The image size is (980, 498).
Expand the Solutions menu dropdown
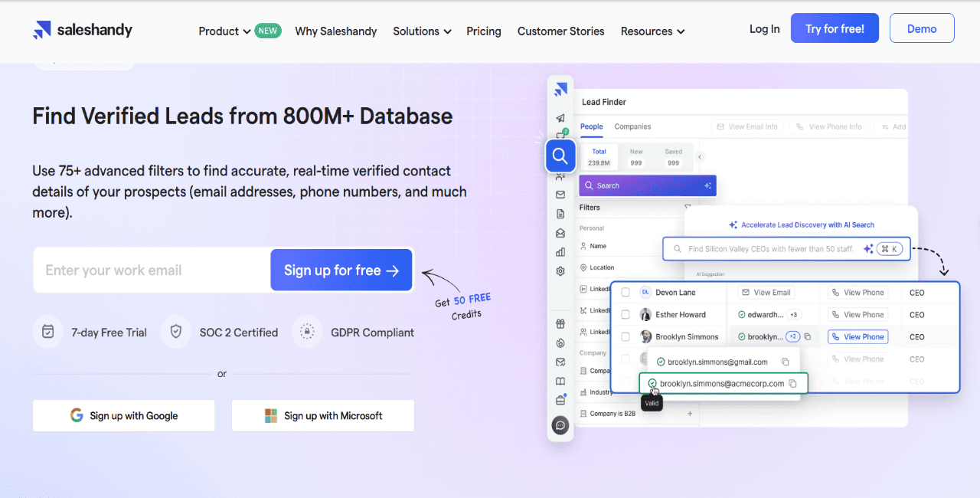[422, 31]
